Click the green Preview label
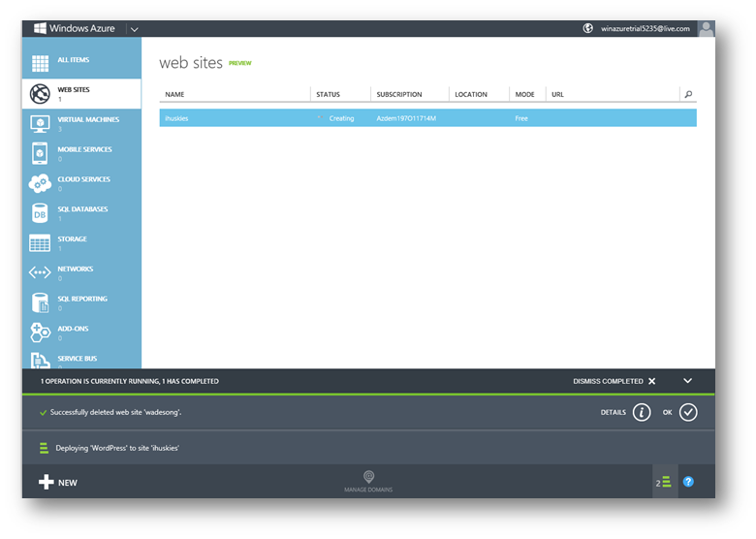Screen dimensions: 756x539 tap(240, 63)
